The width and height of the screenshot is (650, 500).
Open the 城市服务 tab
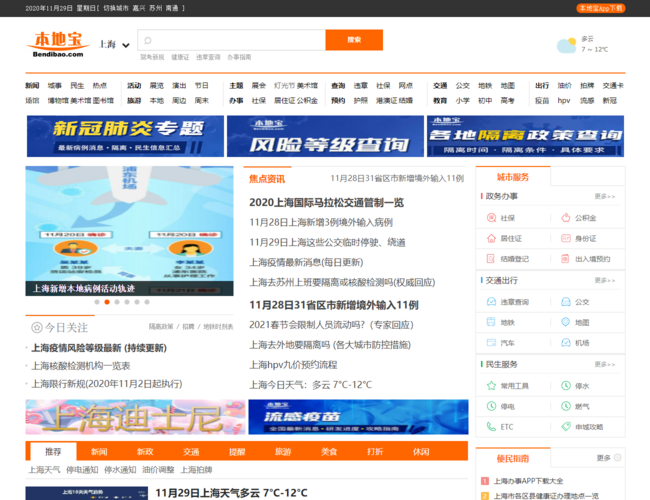coord(513,177)
